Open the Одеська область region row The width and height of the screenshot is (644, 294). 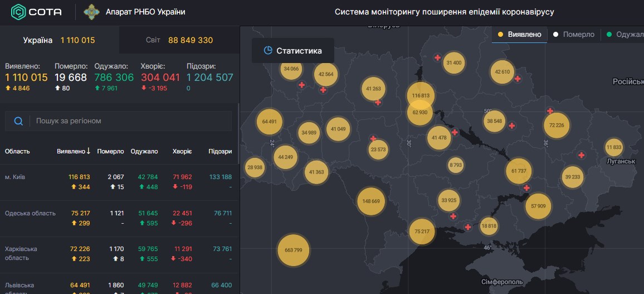(119, 218)
